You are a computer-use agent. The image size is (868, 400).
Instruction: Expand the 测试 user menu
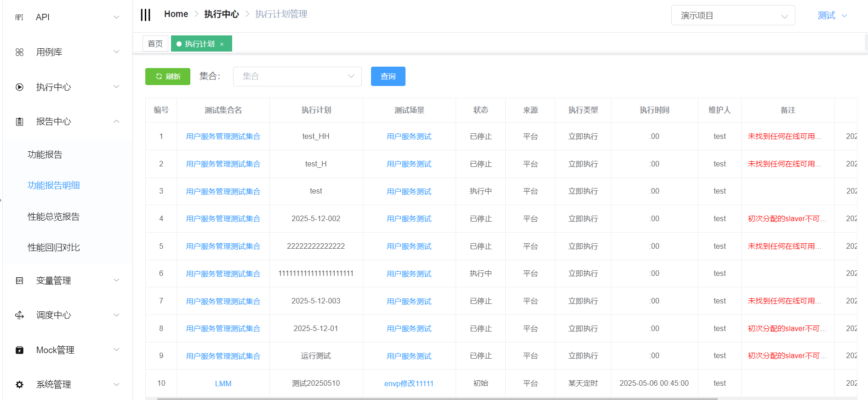(x=832, y=16)
